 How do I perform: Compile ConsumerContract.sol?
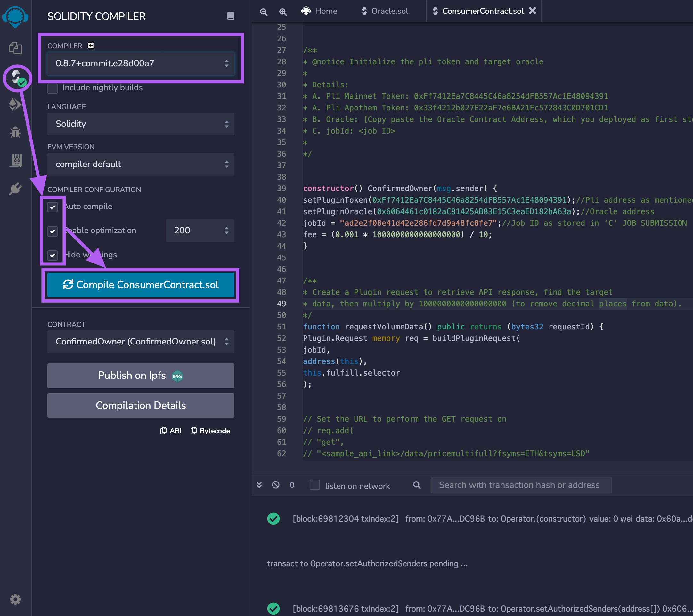[x=141, y=285]
